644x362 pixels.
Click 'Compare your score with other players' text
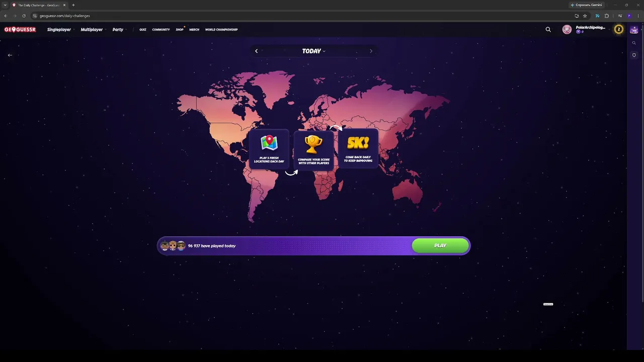tap(313, 161)
